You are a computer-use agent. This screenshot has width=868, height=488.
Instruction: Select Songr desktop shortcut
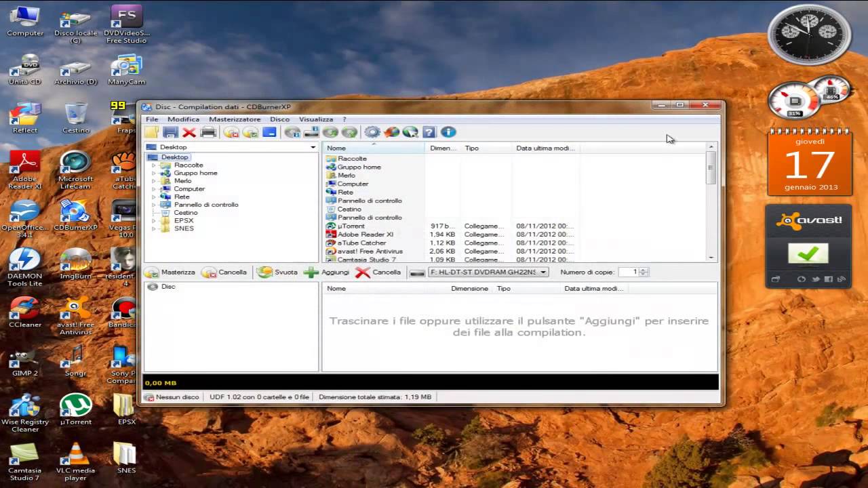(x=75, y=361)
